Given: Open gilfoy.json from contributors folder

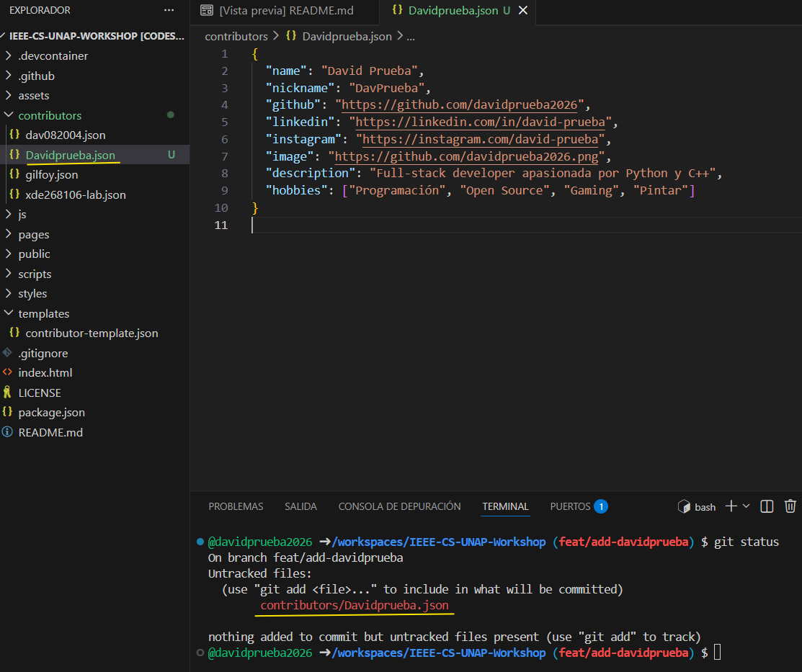Looking at the screenshot, I should pyautogui.click(x=52, y=175).
